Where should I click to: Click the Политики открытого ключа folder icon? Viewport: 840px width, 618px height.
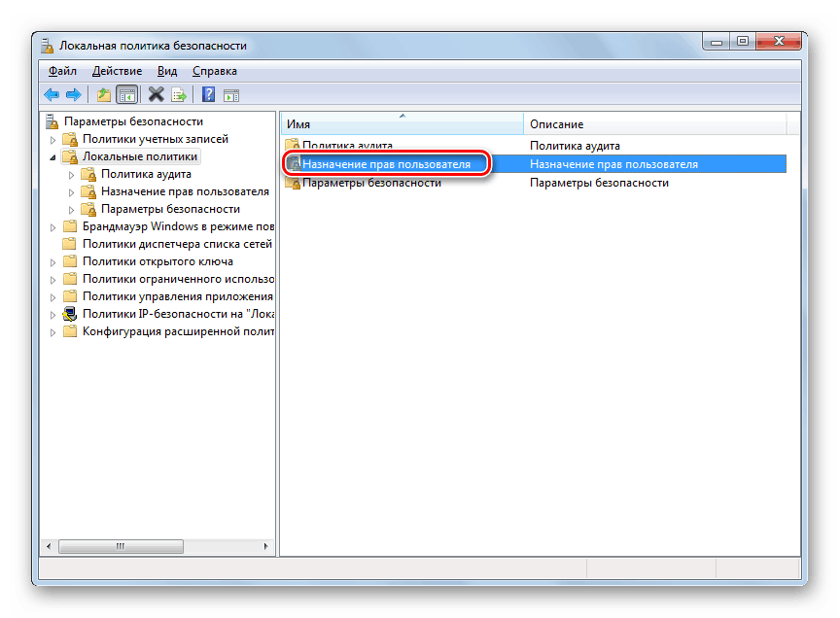pos(70,261)
